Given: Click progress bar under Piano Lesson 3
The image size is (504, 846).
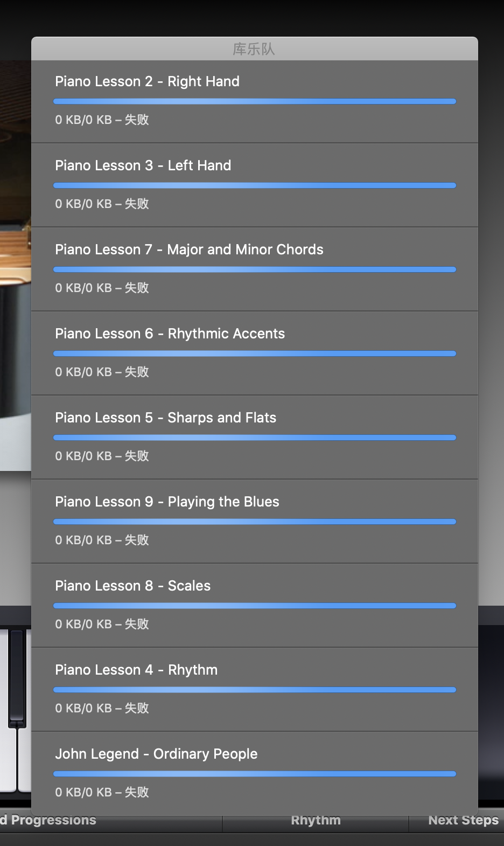Looking at the screenshot, I should (x=254, y=185).
